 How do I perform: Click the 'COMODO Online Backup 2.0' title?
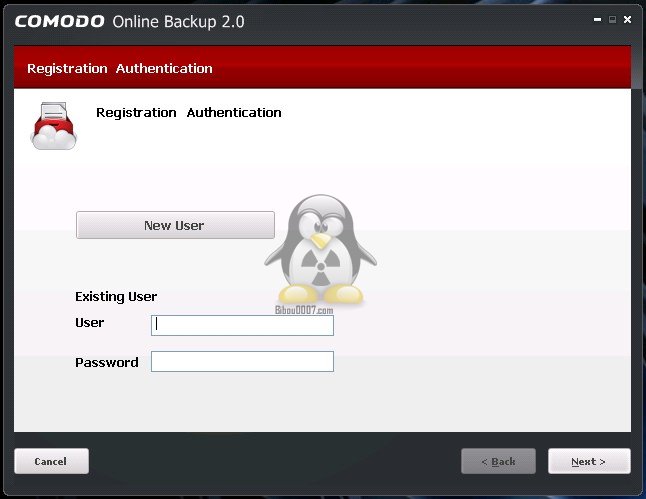129,21
